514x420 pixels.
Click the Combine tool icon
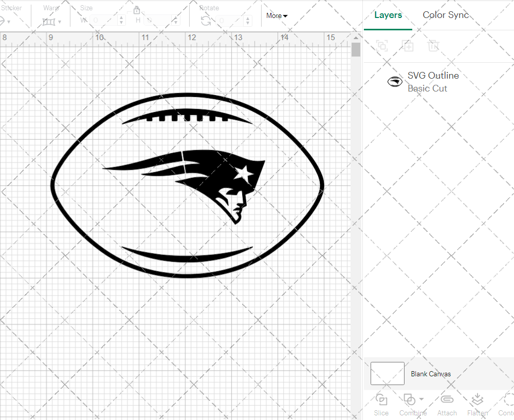410,399
